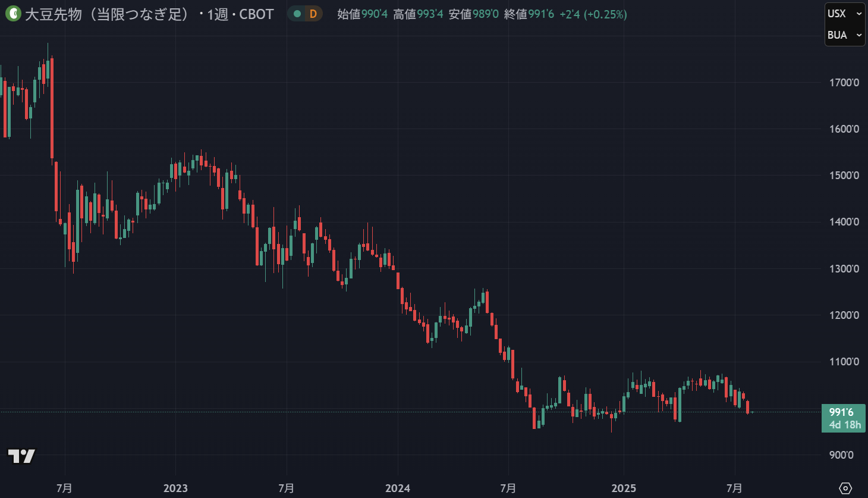Click the 安値 989'0 low value
The width and height of the screenshot is (868, 498).
(473, 14)
